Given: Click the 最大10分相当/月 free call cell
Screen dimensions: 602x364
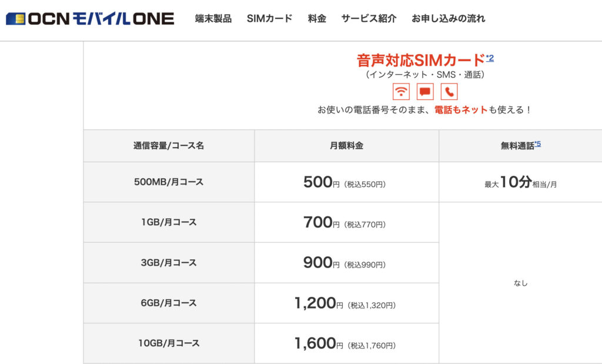Looking at the screenshot, I should coord(520,182).
